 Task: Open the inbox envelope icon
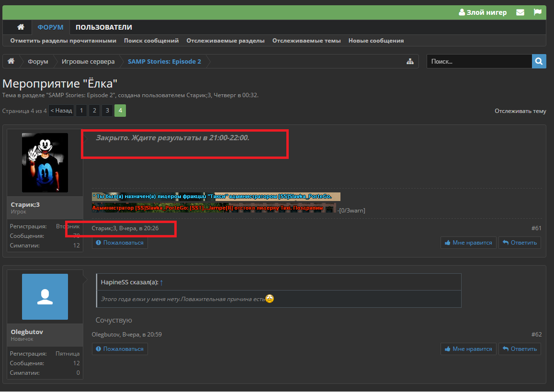click(x=520, y=12)
